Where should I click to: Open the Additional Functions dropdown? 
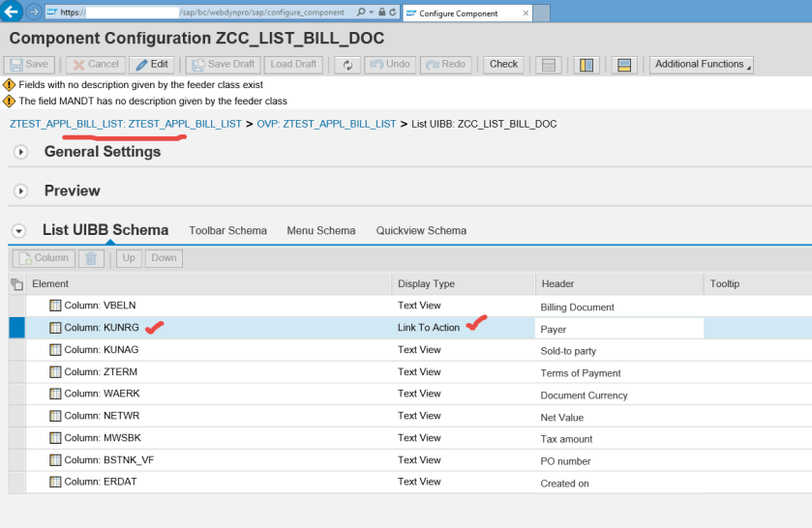tap(701, 65)
